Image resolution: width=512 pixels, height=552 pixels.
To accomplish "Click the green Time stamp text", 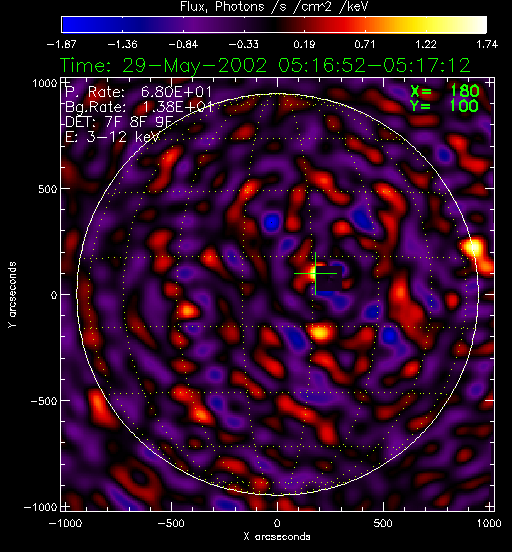I will point(265,65).
